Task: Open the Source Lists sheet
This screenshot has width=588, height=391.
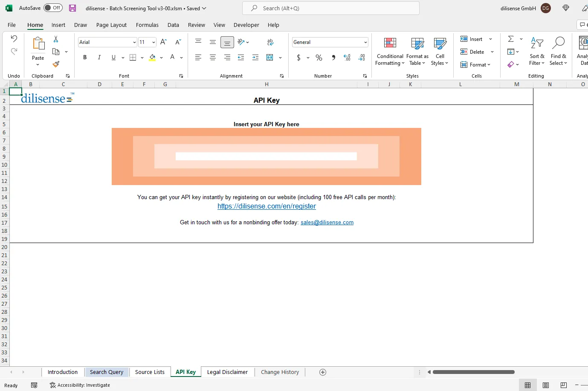Action: click(x=150, y=372)
